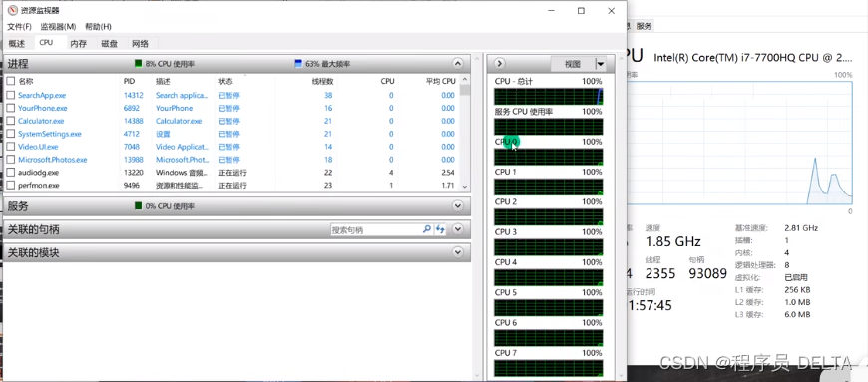Click the refresh icon beside handles search
Screen dimensions: 868x382
440,229
